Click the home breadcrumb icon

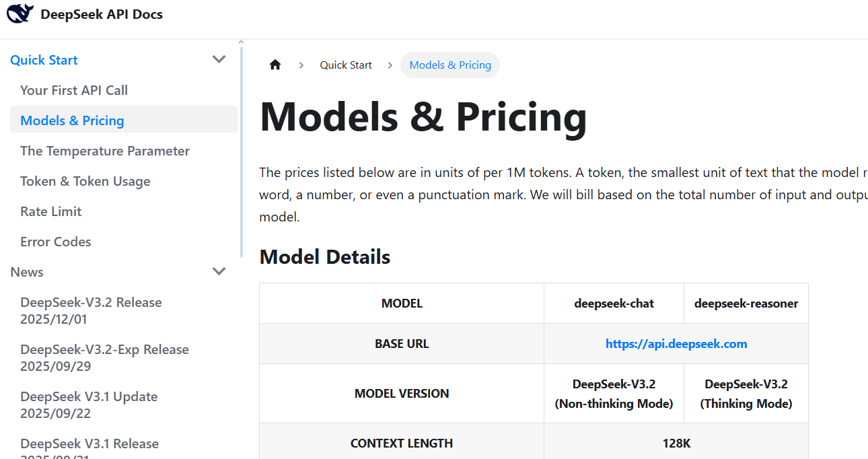[275, 65]
